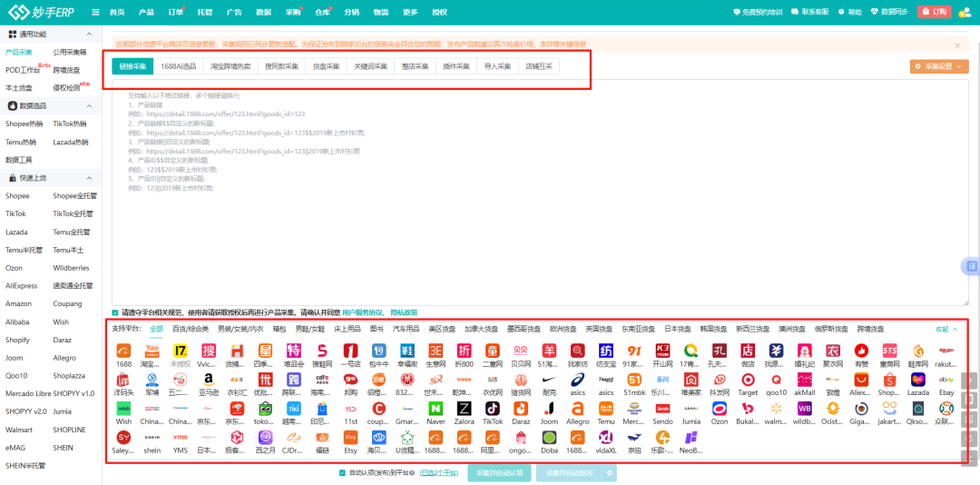Open the 更多 top menu
980x485 pixels.
410,12
